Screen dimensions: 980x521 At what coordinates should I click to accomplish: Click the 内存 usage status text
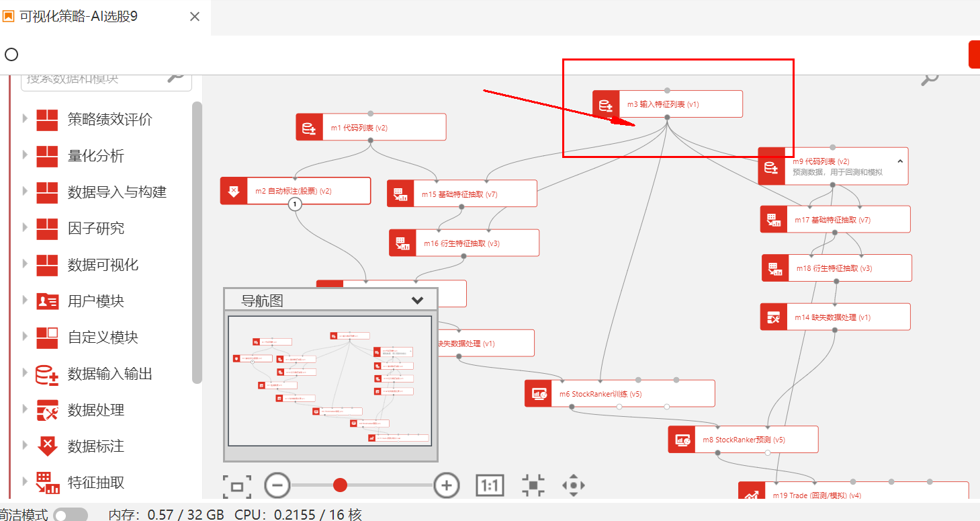click(166, 515)
